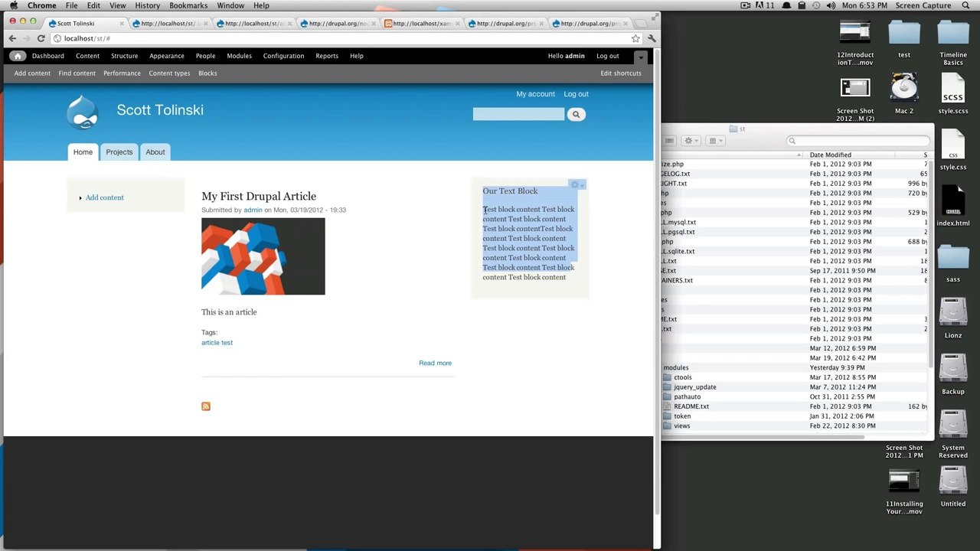
Task: Open the text block configure gear
Action: pyautogui.click(x=577, y=185)
